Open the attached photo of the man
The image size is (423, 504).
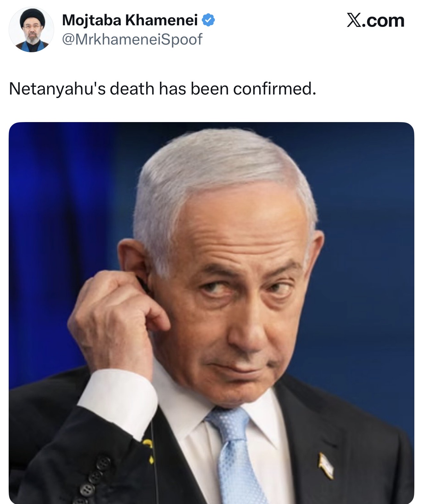[211, 313]
